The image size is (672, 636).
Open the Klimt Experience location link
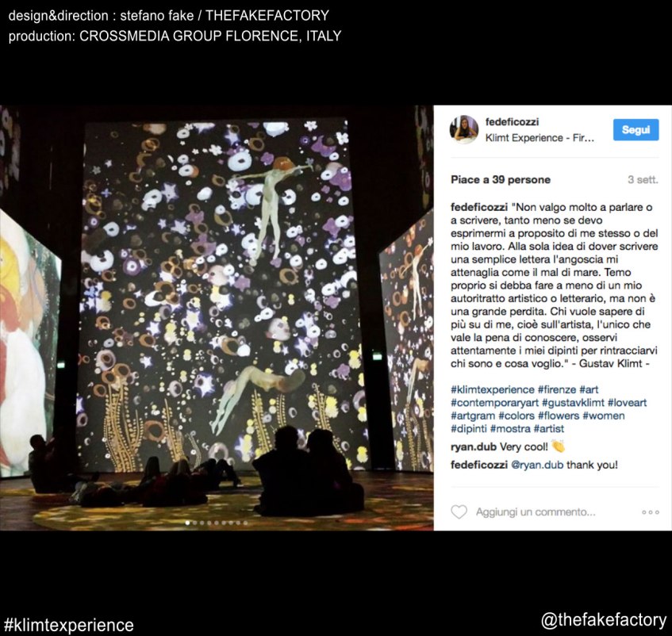pos(540,138)
